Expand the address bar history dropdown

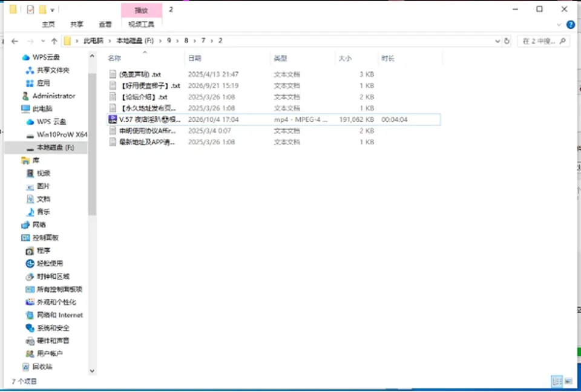tap(497, 41)
